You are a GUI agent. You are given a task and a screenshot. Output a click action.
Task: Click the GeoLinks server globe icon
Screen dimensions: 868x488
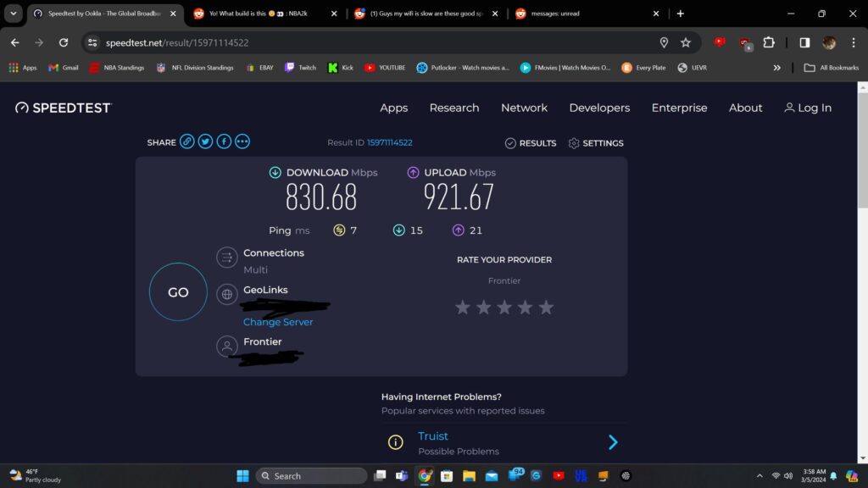pos(227,294)
